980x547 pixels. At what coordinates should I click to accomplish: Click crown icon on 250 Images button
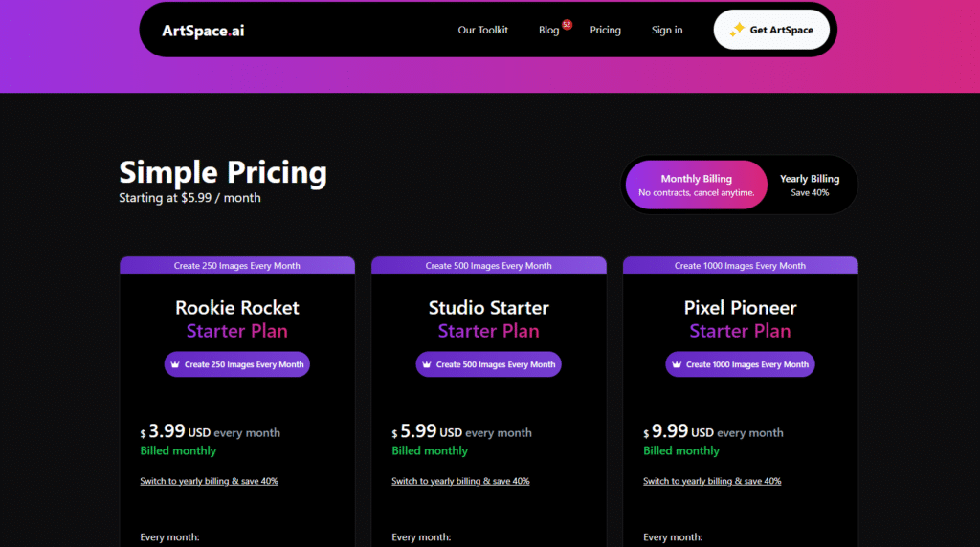175,364
